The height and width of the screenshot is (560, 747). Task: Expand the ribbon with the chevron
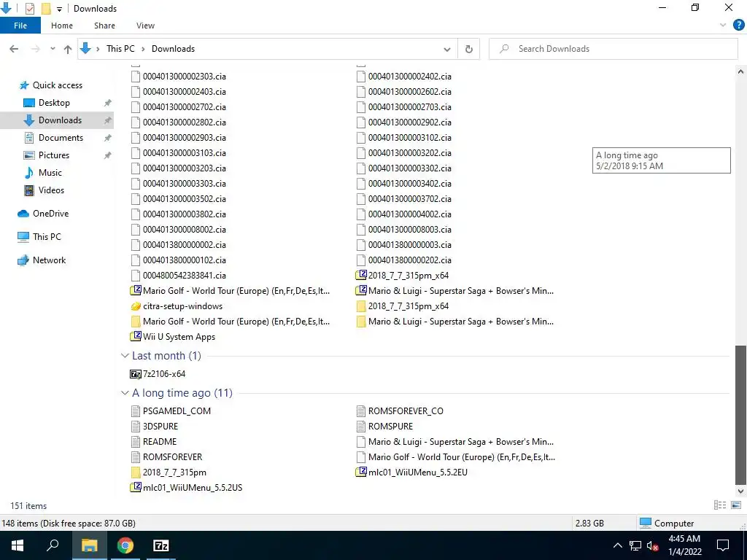[723, 26]
